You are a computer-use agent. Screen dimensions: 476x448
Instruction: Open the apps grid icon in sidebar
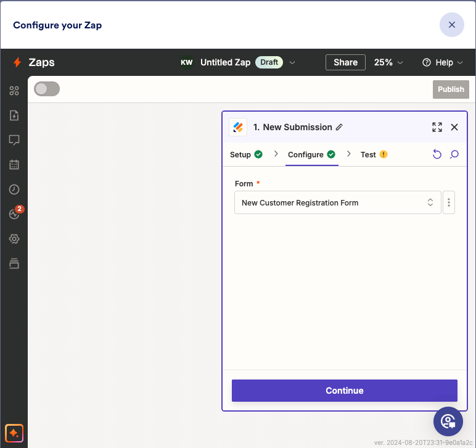(14, 91)
